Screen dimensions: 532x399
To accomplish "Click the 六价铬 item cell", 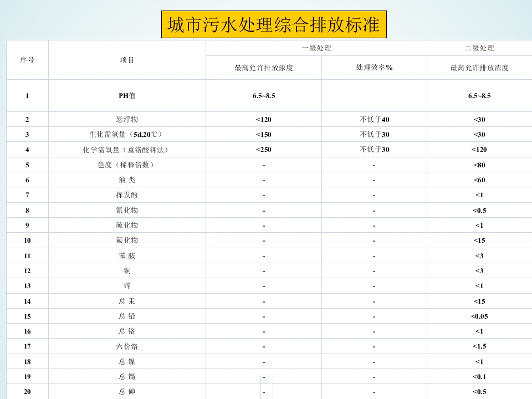I will (127, 346).
